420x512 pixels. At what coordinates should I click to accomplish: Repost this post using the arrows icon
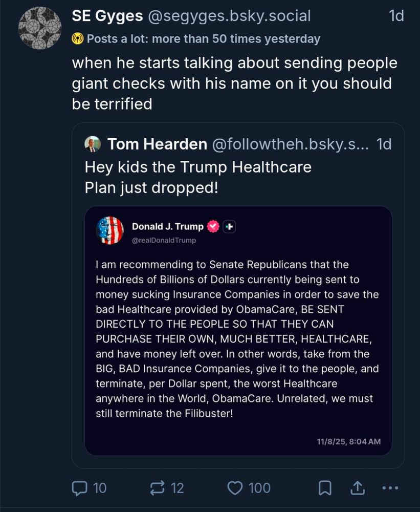157,488
